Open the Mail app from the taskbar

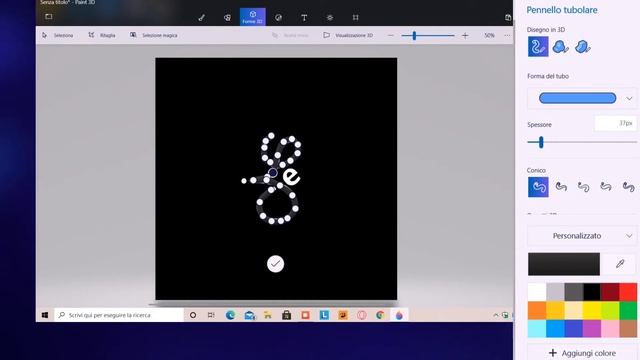(249, 315)
